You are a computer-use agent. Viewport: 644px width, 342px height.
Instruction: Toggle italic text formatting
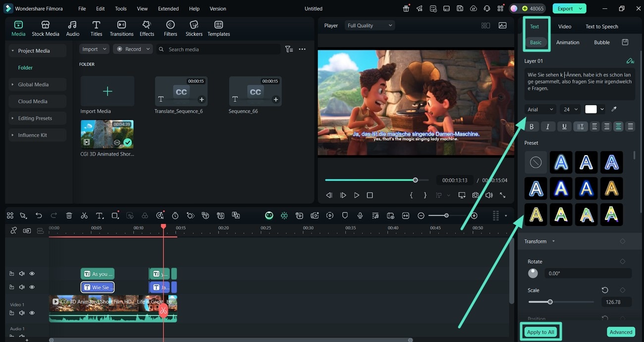click(x=547, y=127)
